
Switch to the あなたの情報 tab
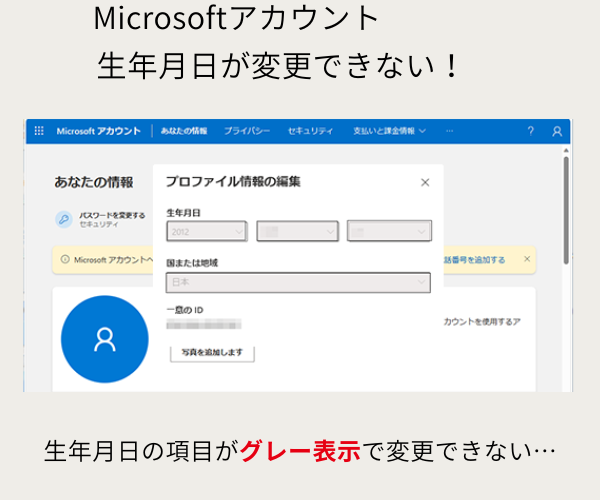(x=184, y=131)
